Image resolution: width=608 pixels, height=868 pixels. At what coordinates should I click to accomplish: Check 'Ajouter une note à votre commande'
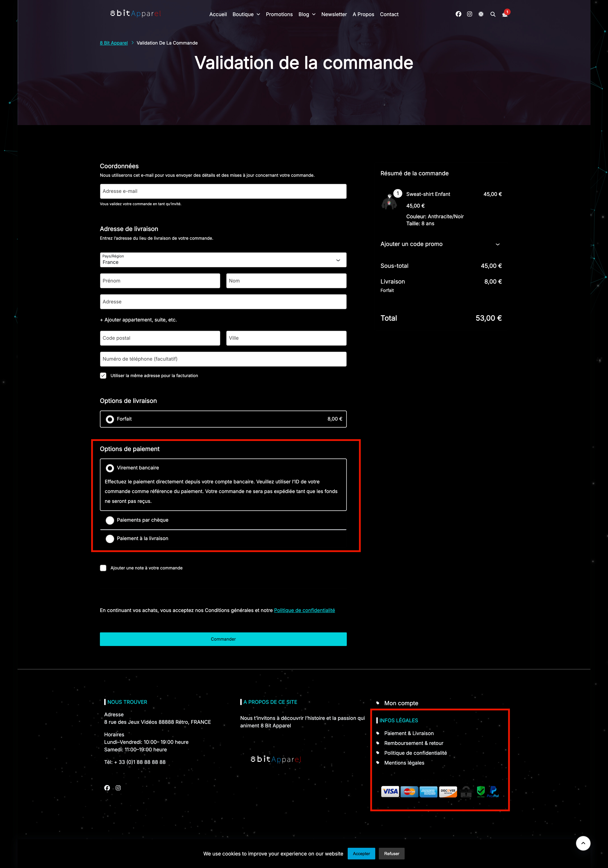pyautogui.click(x=103, y=567)
